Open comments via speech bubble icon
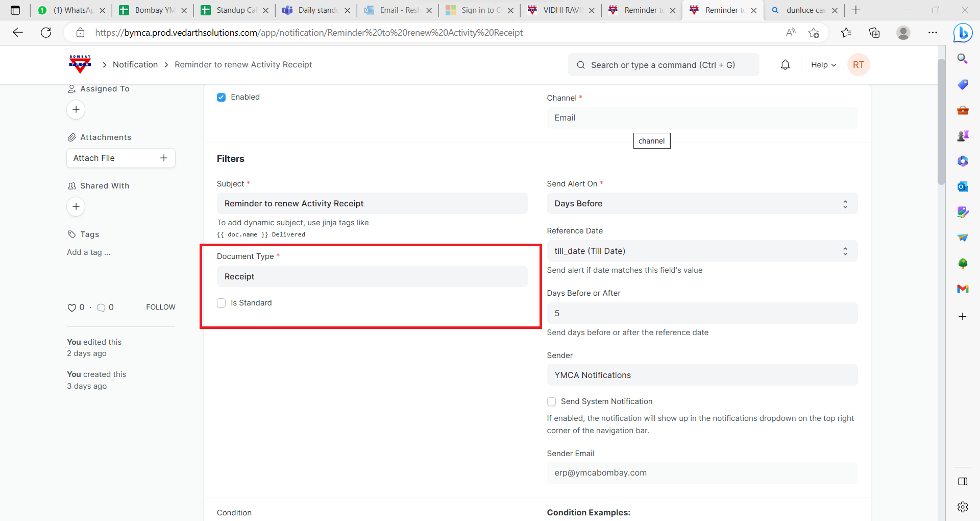Image resolution: width=980 pixels, height=521 pixels. [x=101, y=307]
